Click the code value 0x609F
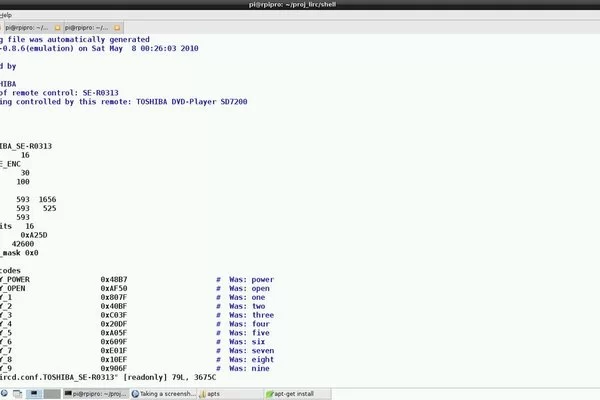Viewport: 600px width, 400px height. click(114, 341)
